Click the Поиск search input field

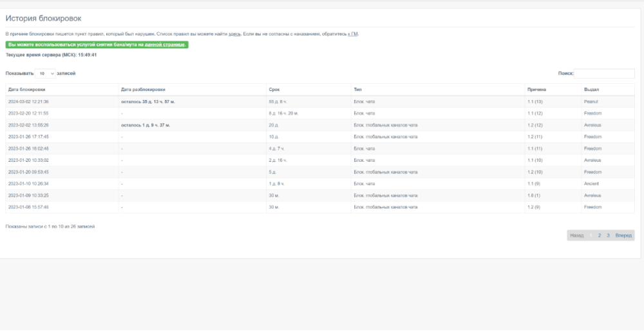click(x=604, y=74)
